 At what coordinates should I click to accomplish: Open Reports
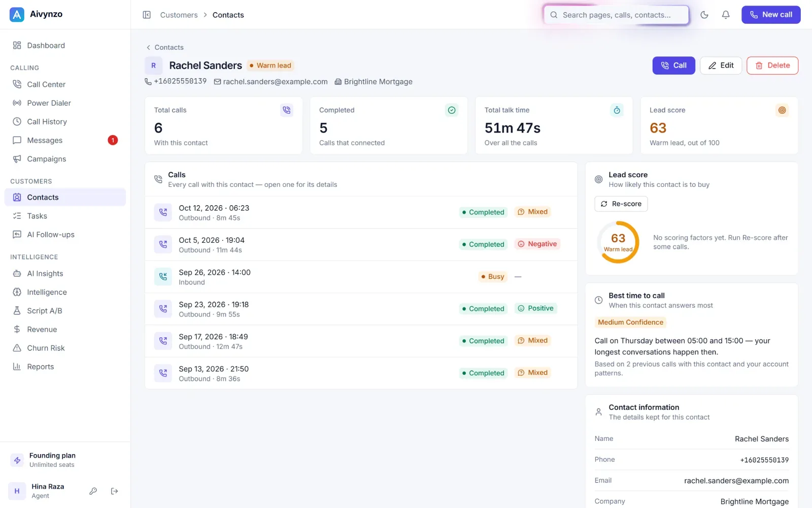coord(65,367)
